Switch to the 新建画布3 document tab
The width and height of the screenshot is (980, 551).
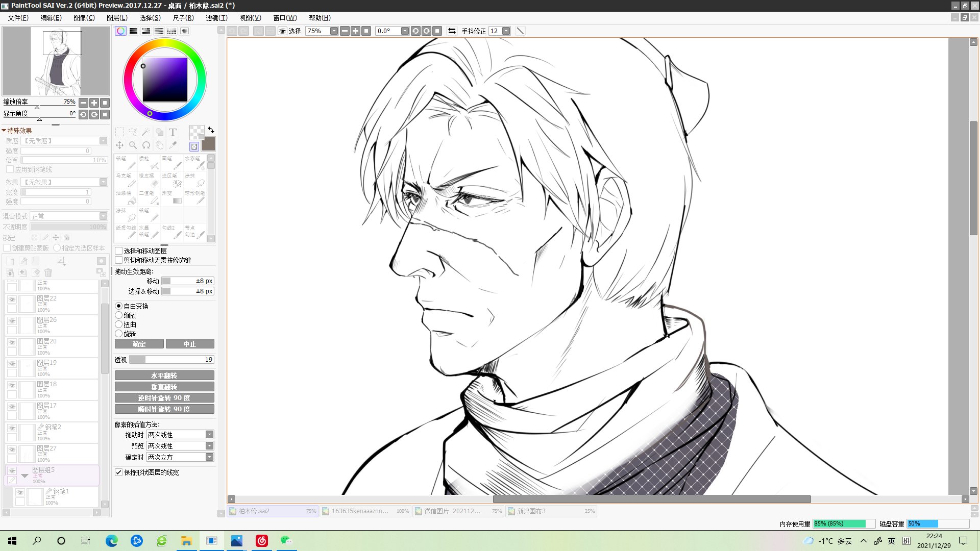(x=551, y=511)
